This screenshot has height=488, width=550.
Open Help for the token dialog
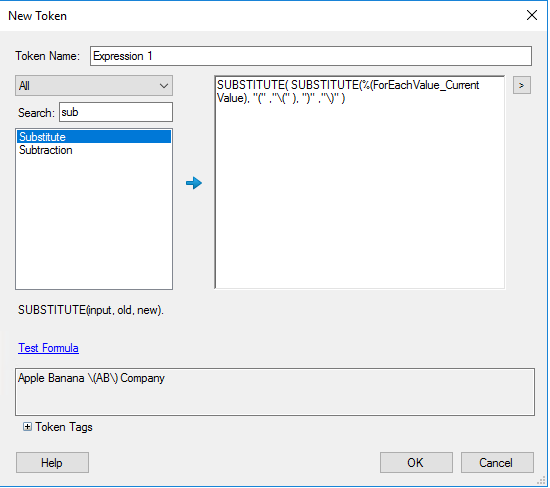(x=52, y=463)
